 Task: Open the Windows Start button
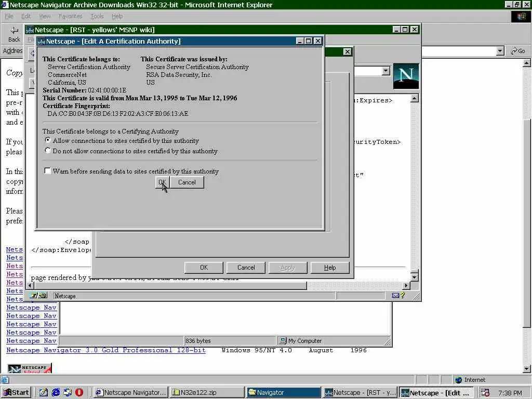(x=16, y=393)
